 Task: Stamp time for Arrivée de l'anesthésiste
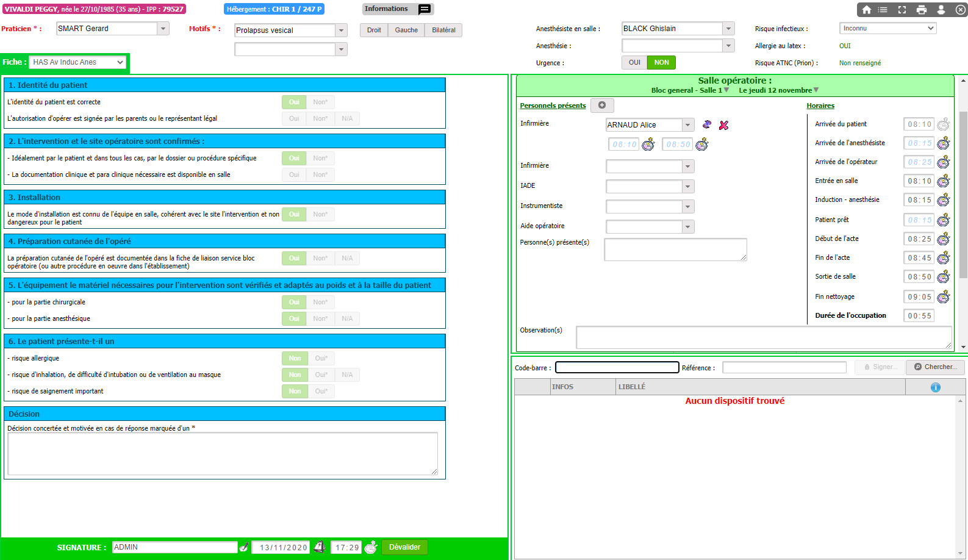tap(944, 143)
